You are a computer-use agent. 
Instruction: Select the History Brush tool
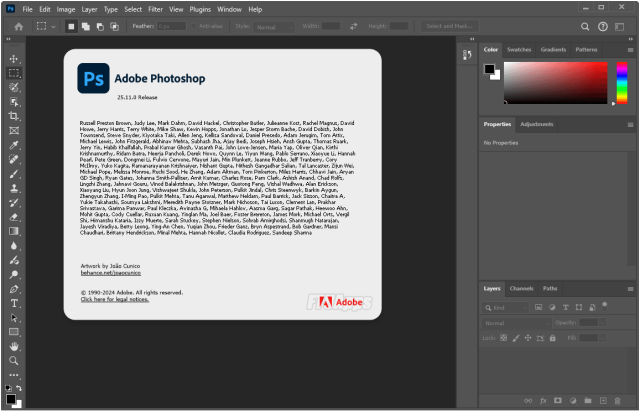(14, 203)
